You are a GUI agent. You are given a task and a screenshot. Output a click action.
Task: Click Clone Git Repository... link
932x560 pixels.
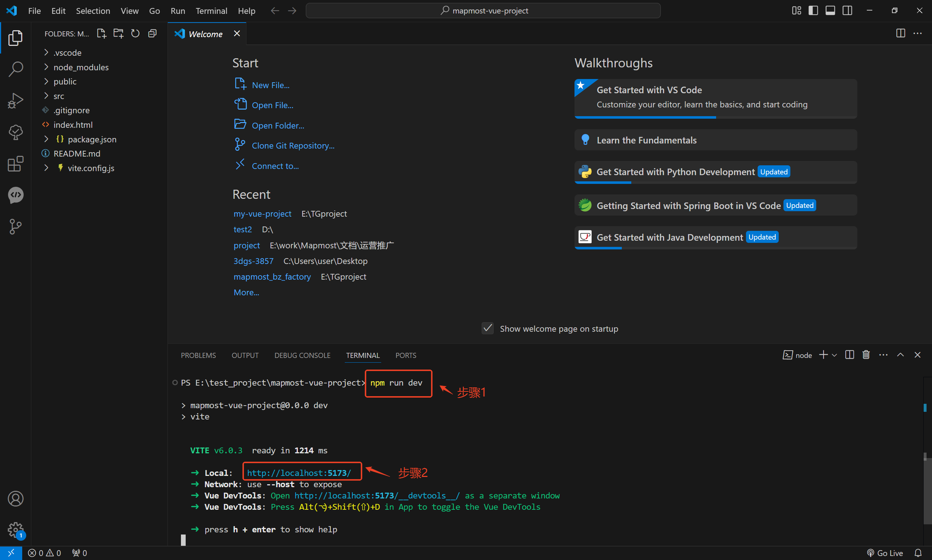click(293, 146)
